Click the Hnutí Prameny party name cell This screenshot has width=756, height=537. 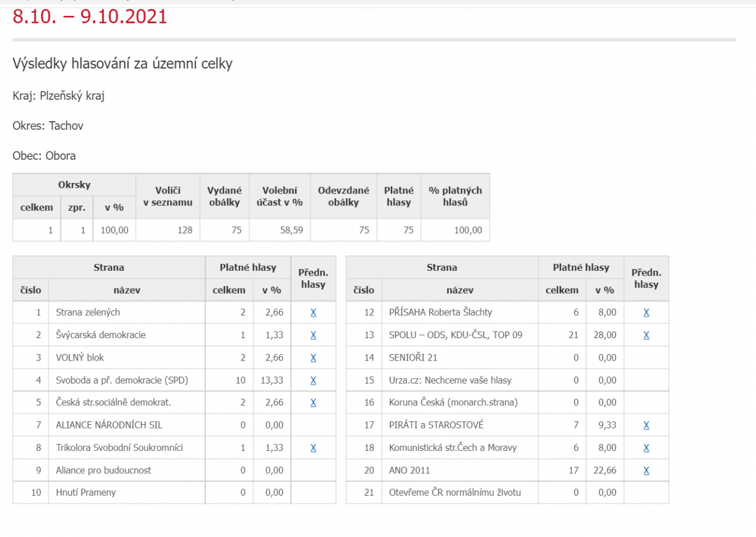(x=86, y=493)
